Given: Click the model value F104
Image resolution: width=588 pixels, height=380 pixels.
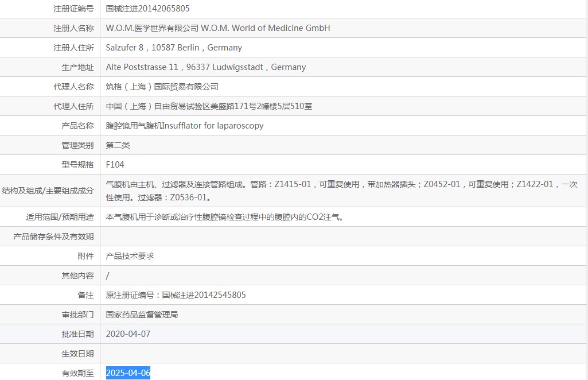Looking at the screenshot, I should pyautogui.click(x=115, y=165).
